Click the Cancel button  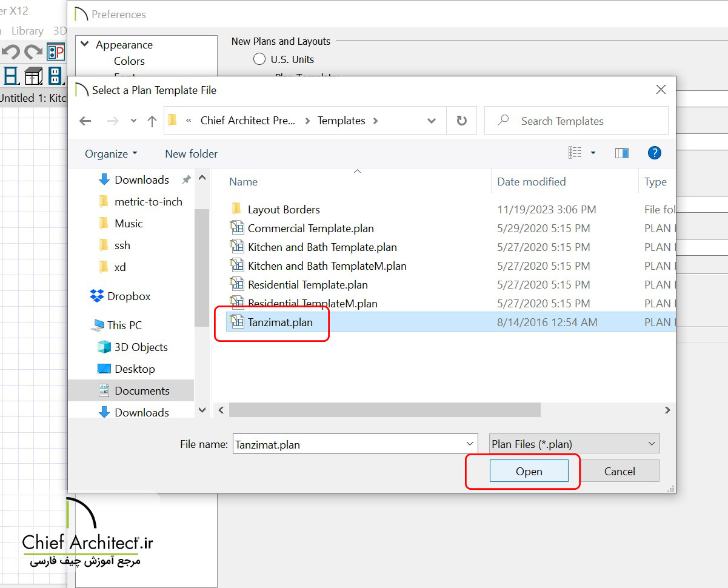619,471
